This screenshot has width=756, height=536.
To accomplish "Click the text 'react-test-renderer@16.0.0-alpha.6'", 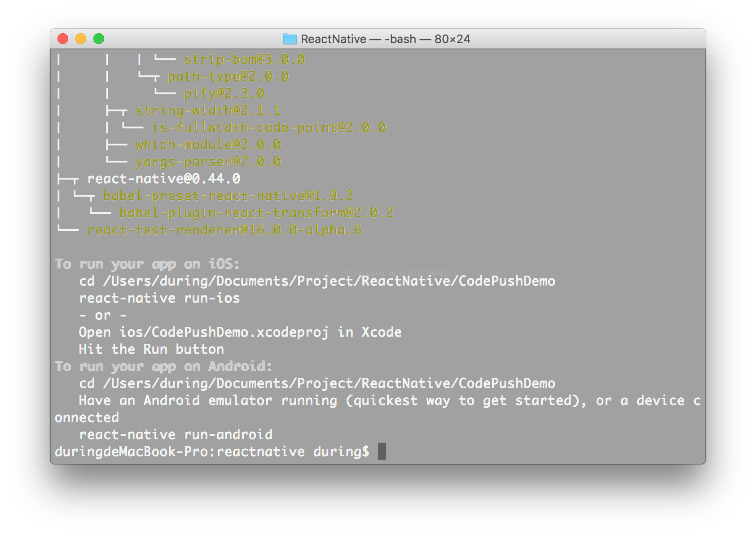I will coord(224,230).
